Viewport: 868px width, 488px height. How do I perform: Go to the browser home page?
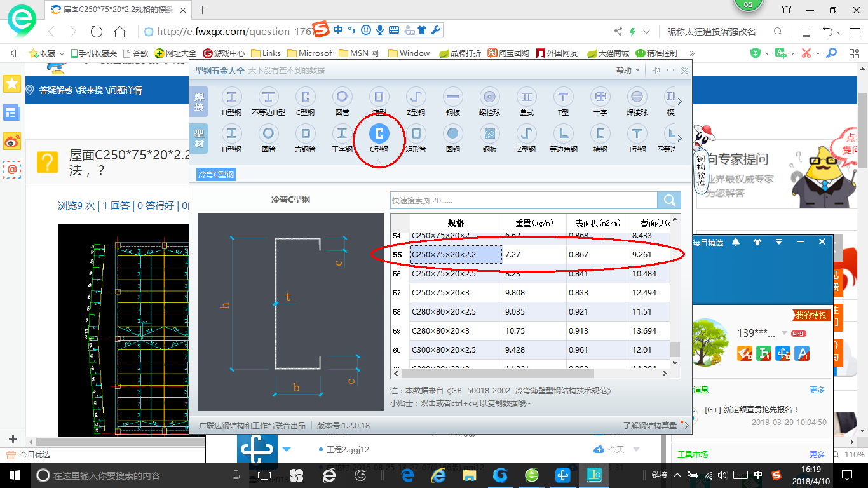pos(119,32)
